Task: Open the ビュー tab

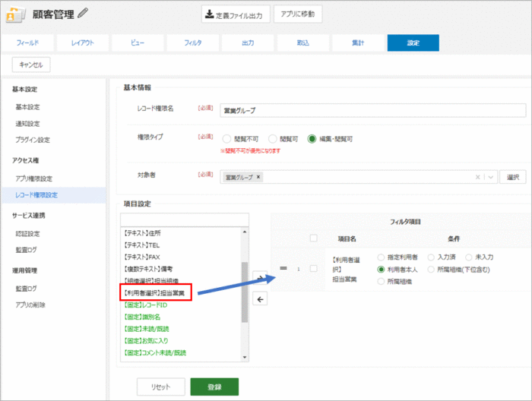Action: pyautogui.click(x=138, y=43)
